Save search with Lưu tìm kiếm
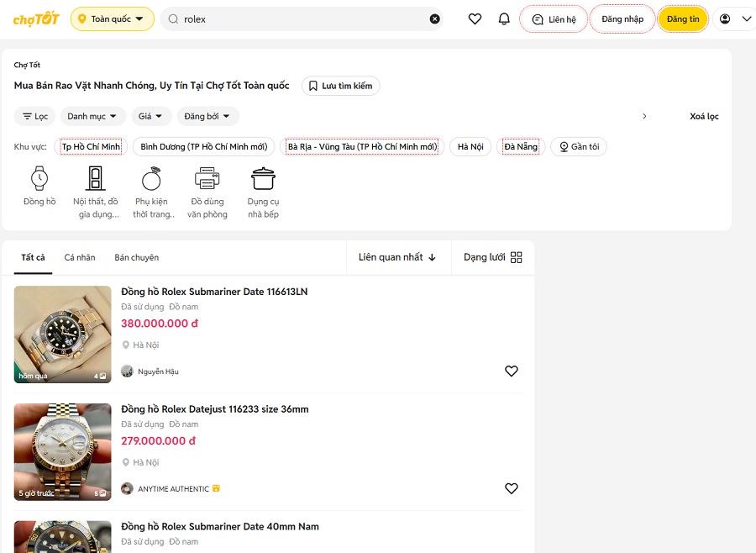Viewport: 756px width, 553px height. coord(341,86)
